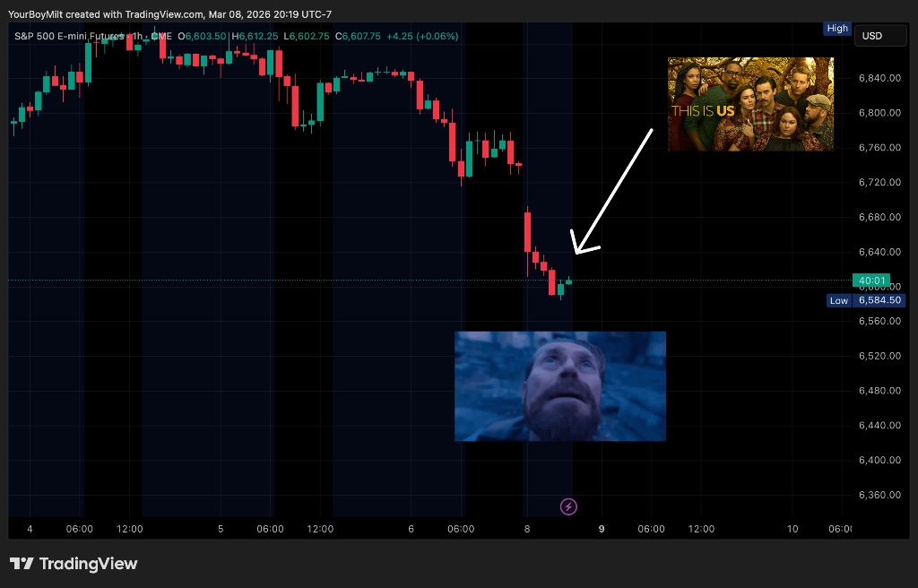Image resolution: width=918 pixels, height=588 pixels.
Task: Click the 6,360.00 price axis label
Action: pyautogui.click(x=879, y=495)
